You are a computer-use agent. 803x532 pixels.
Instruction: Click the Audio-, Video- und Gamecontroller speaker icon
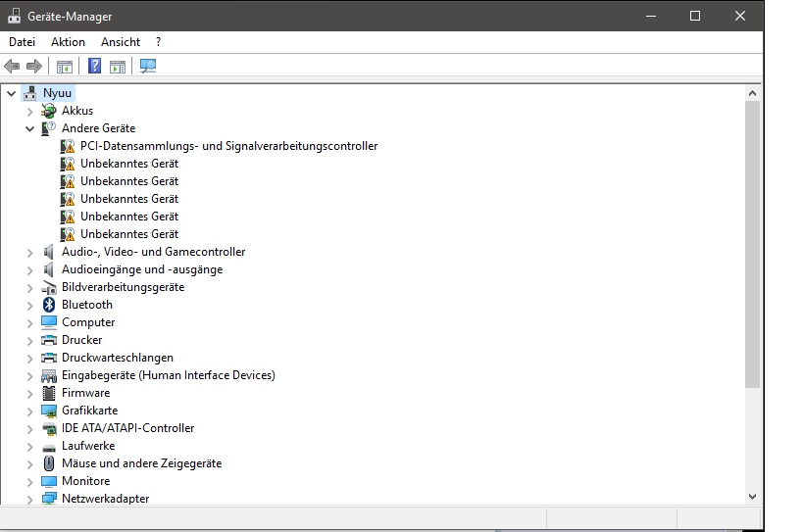click(x=49, y=252)
